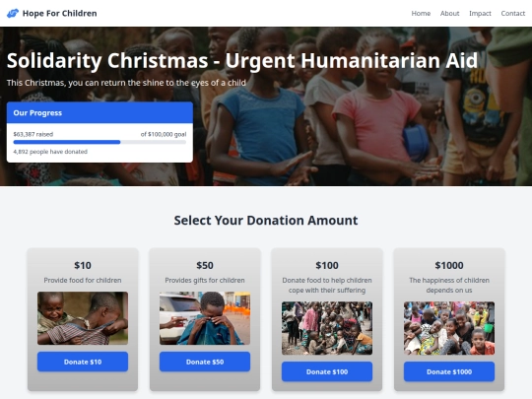The height and width of the screenshot is (399, 532).
Task: Click the Donate $10 button
Action: [x=83, y=362]
